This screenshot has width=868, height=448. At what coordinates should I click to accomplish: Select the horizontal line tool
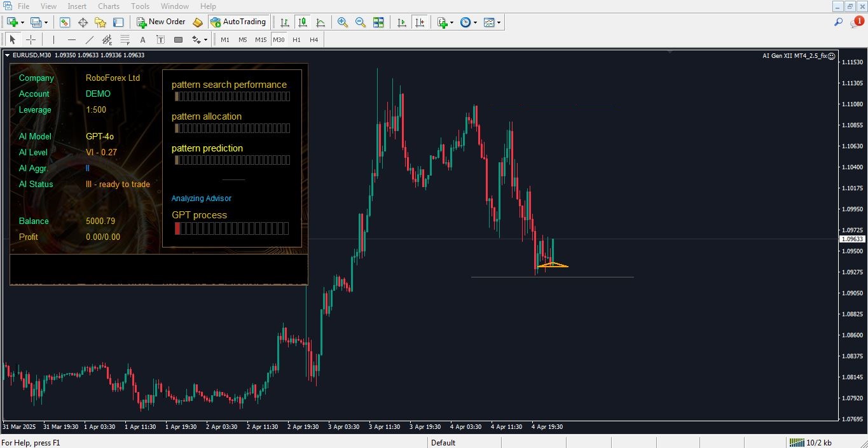pyautogui.click(x=71, y=39)
